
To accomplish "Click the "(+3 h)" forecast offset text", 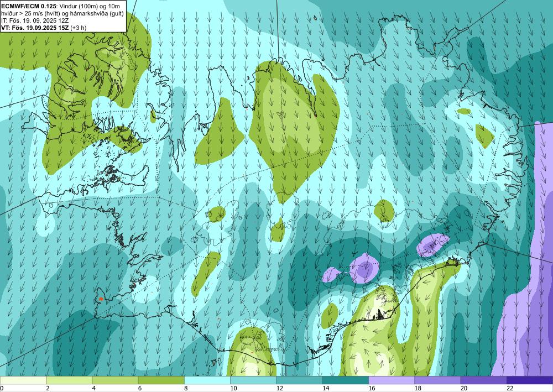I will [x=79, y=28].
